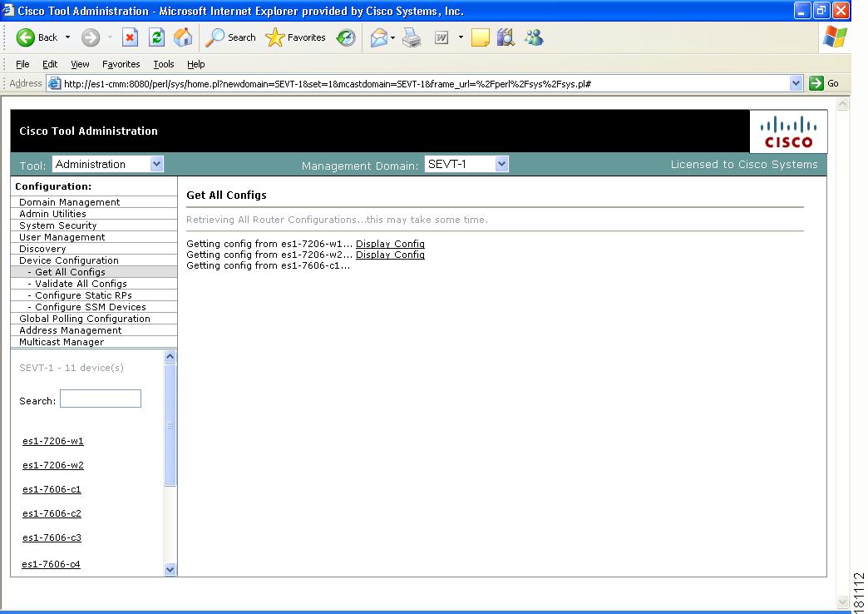The width and height of the screenshot is (868, 614).
Task: Open the Search magnifier toolbar button
Action: pyautogui.click(x=231, y=37)
